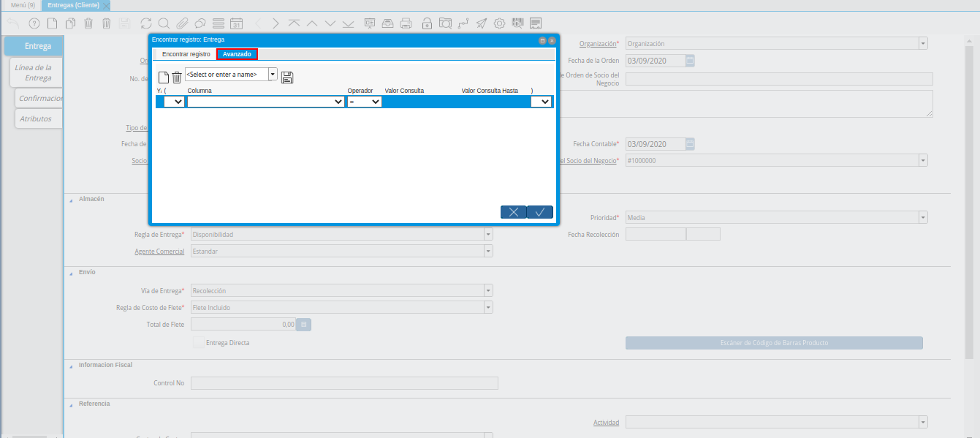Screen dimensions: 980x438
Task: Toggle the Entrega Directa checkbox
Action: [198, 342]
